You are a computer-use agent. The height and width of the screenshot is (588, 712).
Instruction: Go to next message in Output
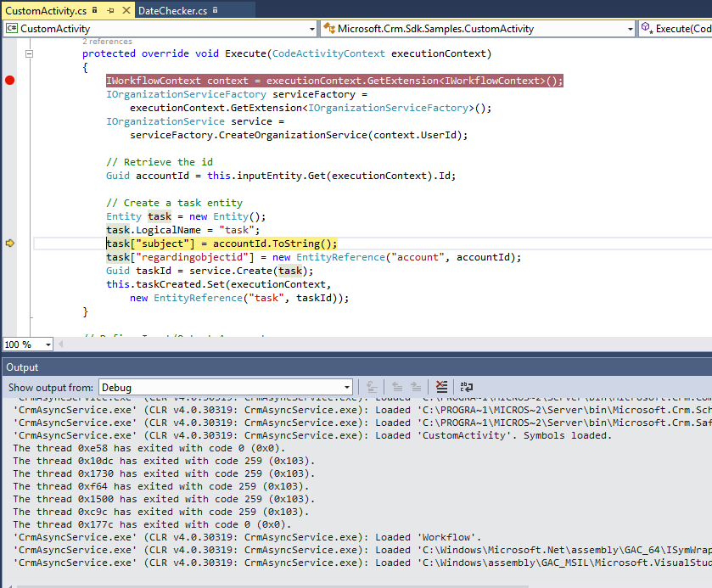(x=416, y=387)
